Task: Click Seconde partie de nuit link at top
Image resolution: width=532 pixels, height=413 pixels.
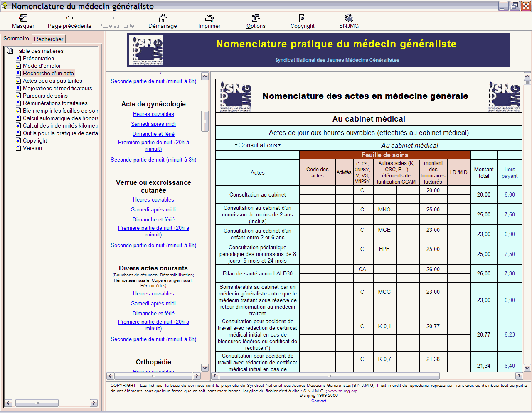Action: coord(153,81)
